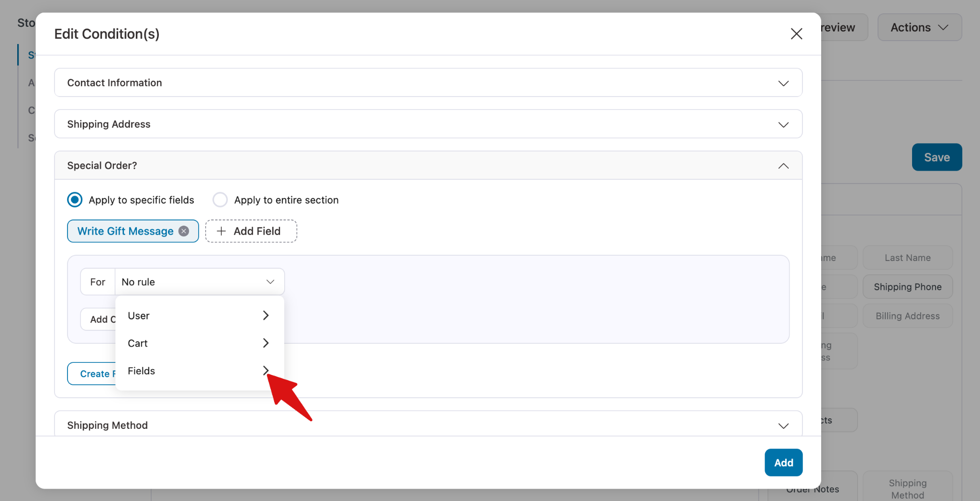Image resolution: width=980 pixels, height=501 pixels.
Task: Open the No rule dropdown
Action: [199, 282]
